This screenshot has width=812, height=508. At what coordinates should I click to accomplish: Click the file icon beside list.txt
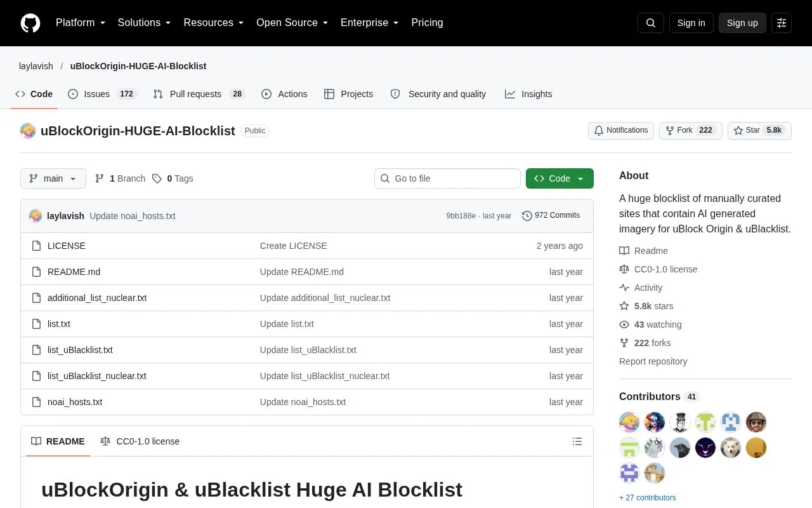click(x=37, y=324)
